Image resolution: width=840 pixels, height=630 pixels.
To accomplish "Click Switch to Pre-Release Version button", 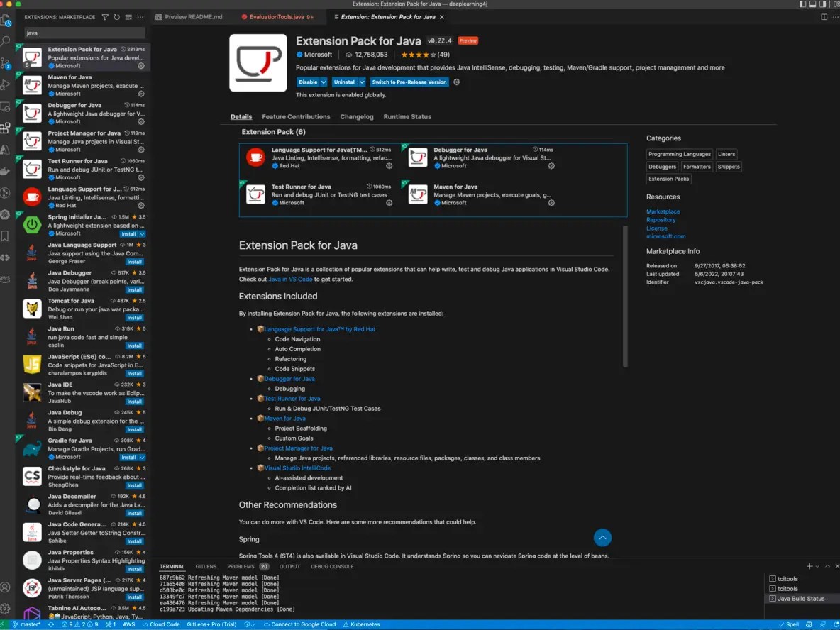I will pos(409,82).
